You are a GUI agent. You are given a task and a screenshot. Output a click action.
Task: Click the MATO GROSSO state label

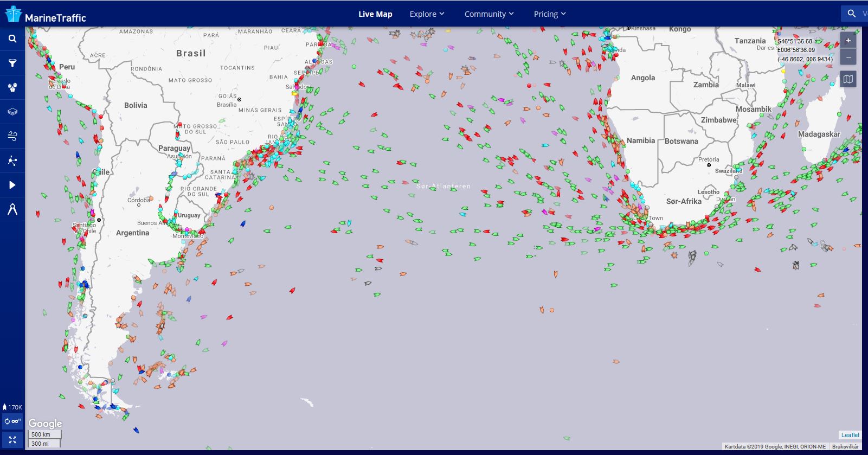190,80
